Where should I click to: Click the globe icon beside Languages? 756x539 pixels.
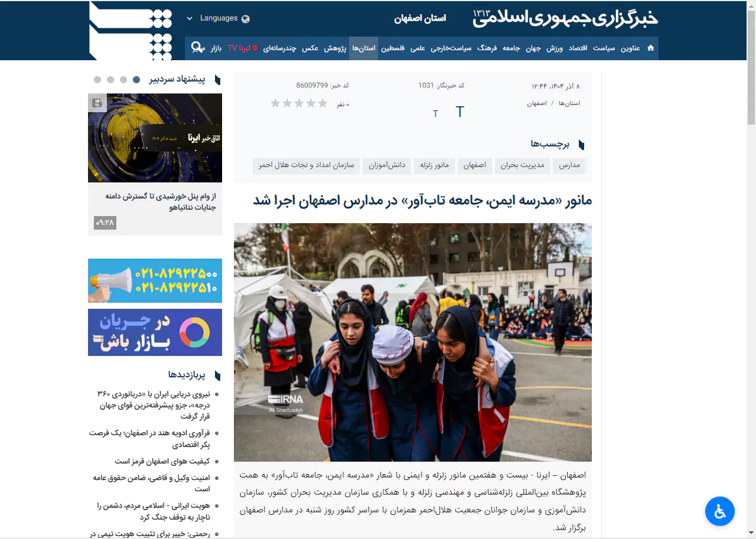click(x=246, y=18)
